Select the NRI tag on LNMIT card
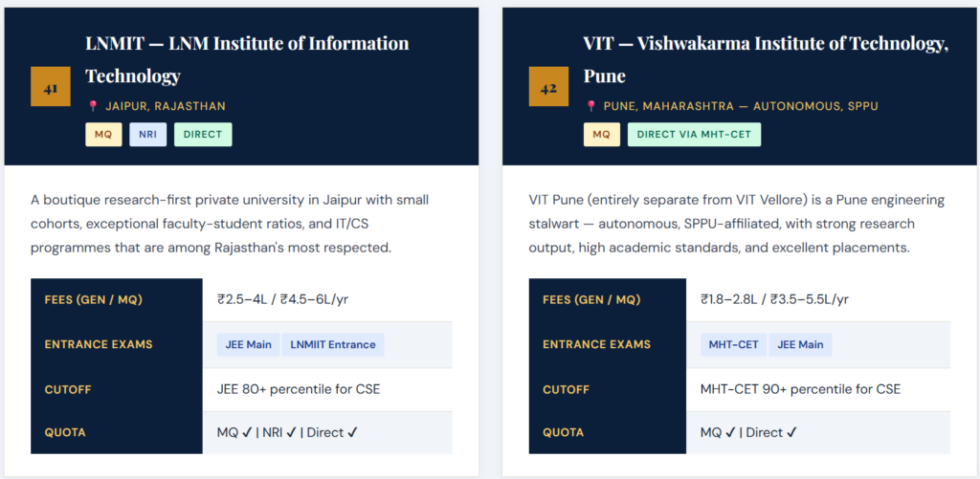Image resolution: width=980 pixels, height=479 pixels. pyautogui.click(x=147, y=134)
